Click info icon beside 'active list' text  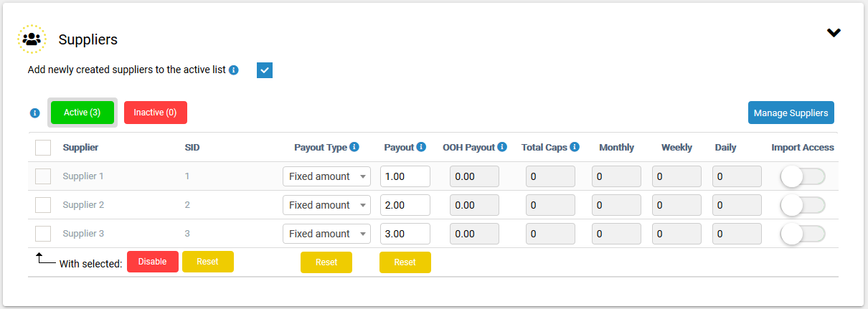tap(234, 70)
